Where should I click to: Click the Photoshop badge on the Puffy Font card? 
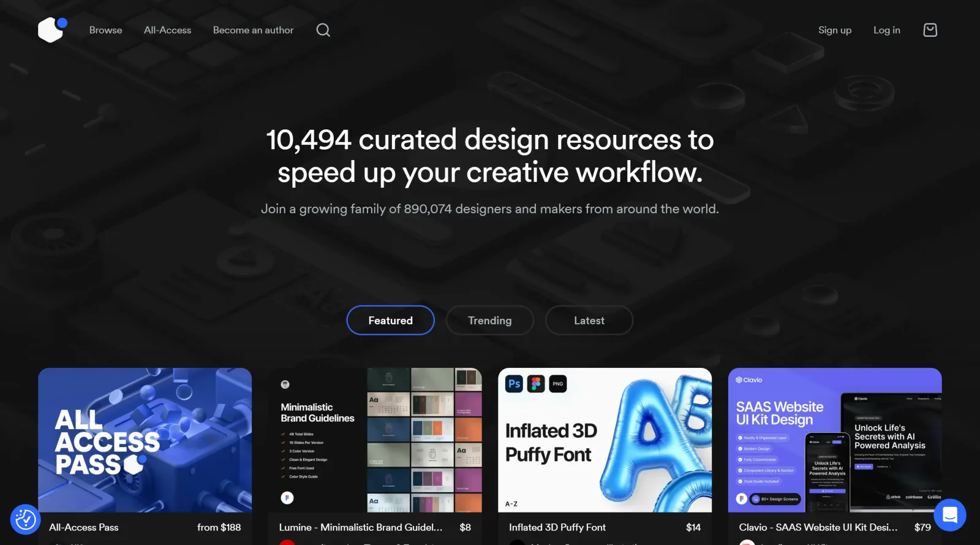[x=514, y=384]
